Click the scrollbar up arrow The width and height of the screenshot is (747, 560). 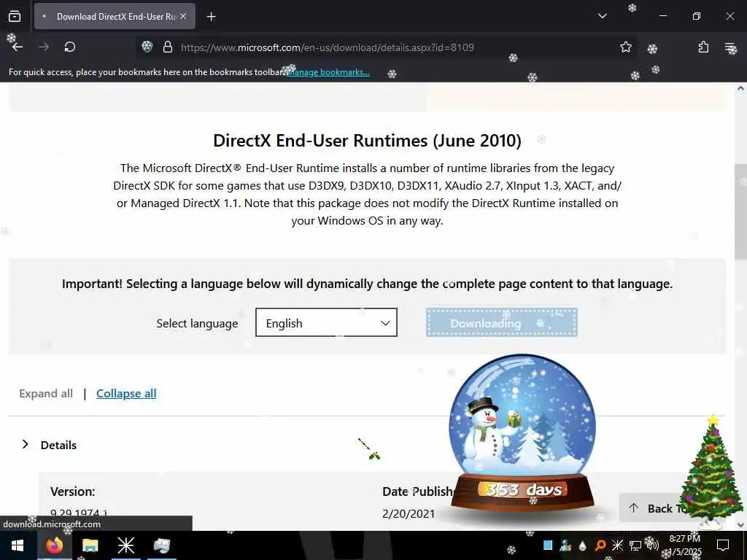[740, 88]
